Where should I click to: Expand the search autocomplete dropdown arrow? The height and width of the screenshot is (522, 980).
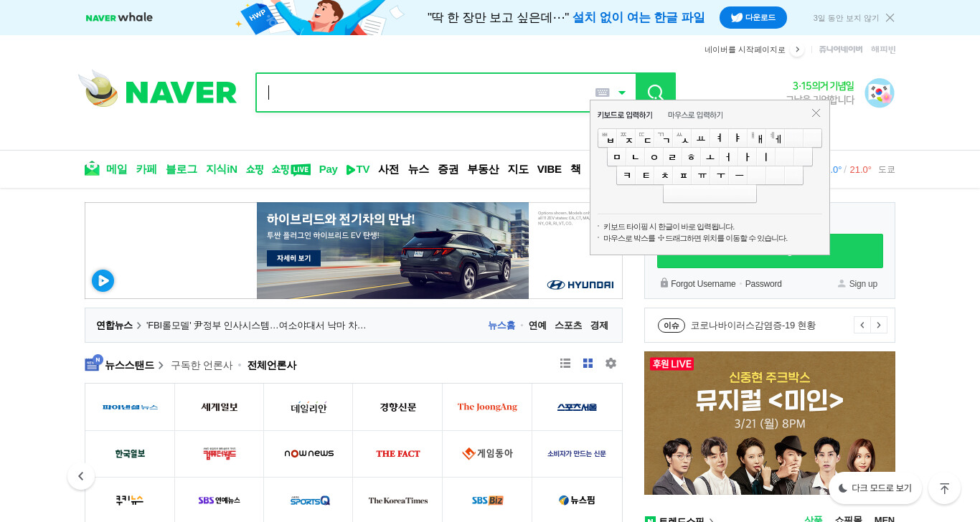622,92
